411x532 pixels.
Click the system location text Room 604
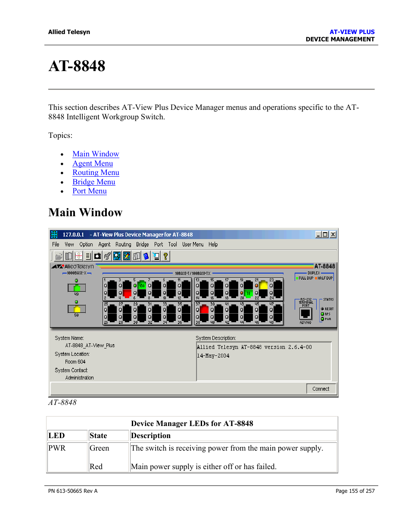point(75,362)
